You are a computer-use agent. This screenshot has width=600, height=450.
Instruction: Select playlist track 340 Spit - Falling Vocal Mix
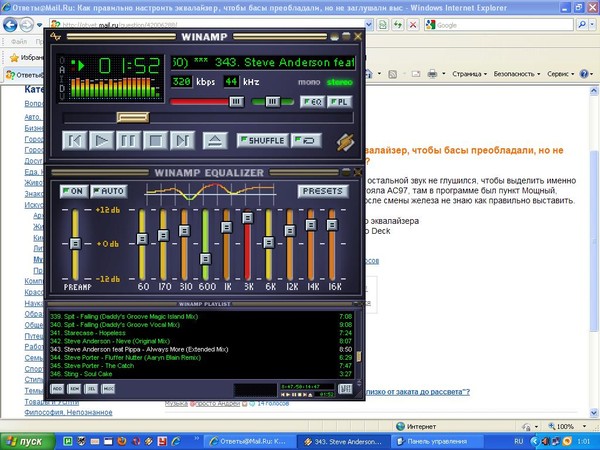coord(201,324)
